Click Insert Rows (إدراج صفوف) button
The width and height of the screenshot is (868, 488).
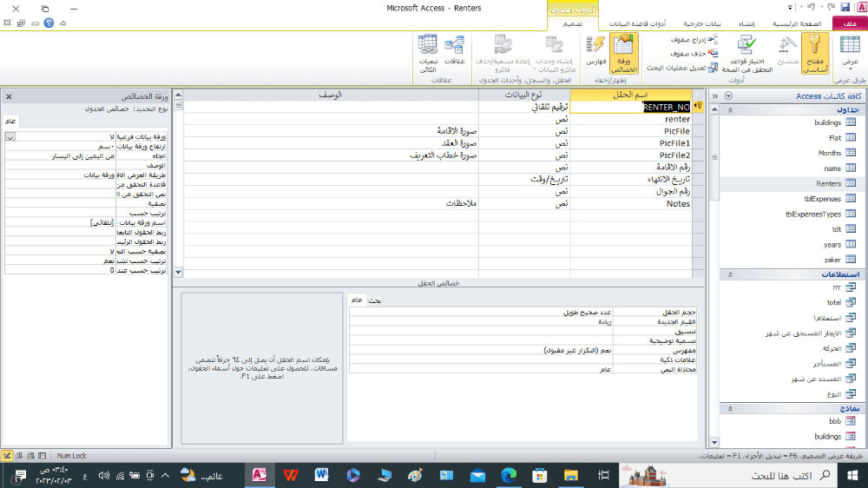[693, 40]
